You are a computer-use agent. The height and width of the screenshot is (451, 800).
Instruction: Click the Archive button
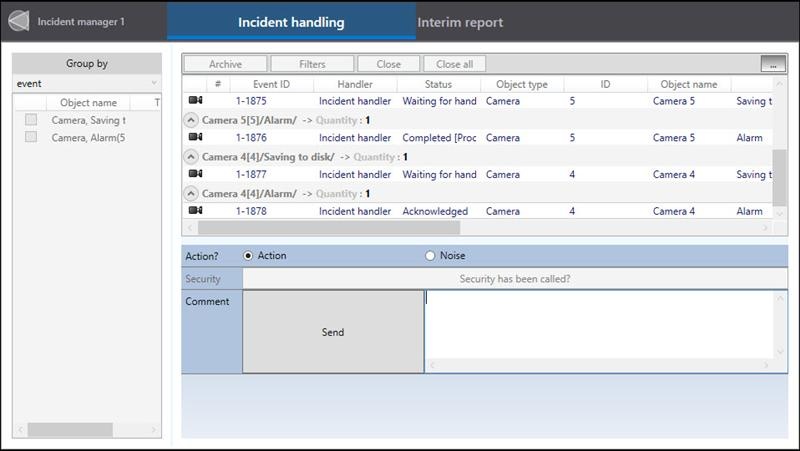(226, 64)
